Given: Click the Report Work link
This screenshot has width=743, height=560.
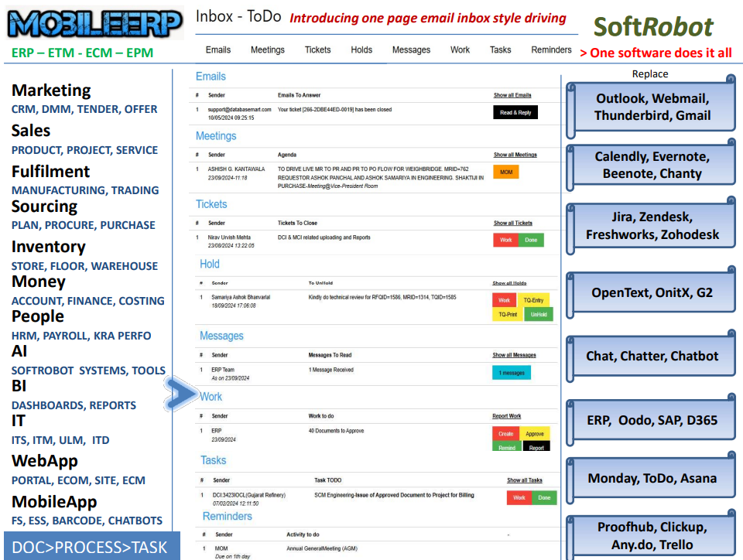Looking at the screenshot, I should (x=506, y=416).
